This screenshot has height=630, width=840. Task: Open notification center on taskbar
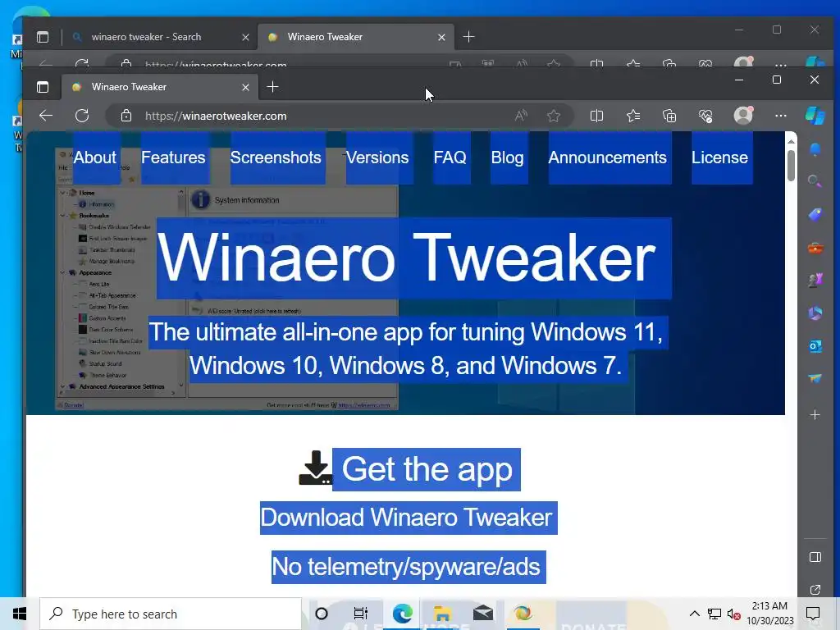(x=813, y=614)
